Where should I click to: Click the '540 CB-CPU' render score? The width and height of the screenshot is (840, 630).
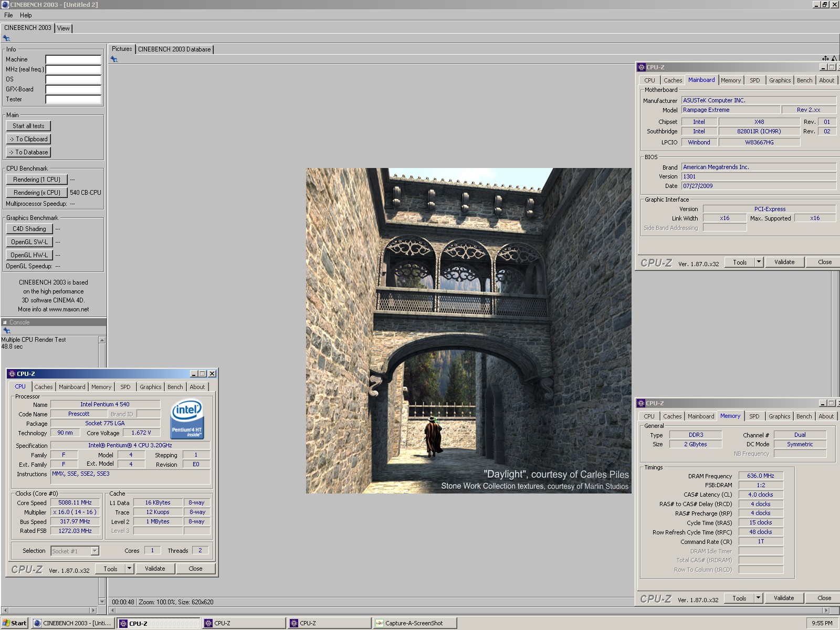(x=85, y=193)
